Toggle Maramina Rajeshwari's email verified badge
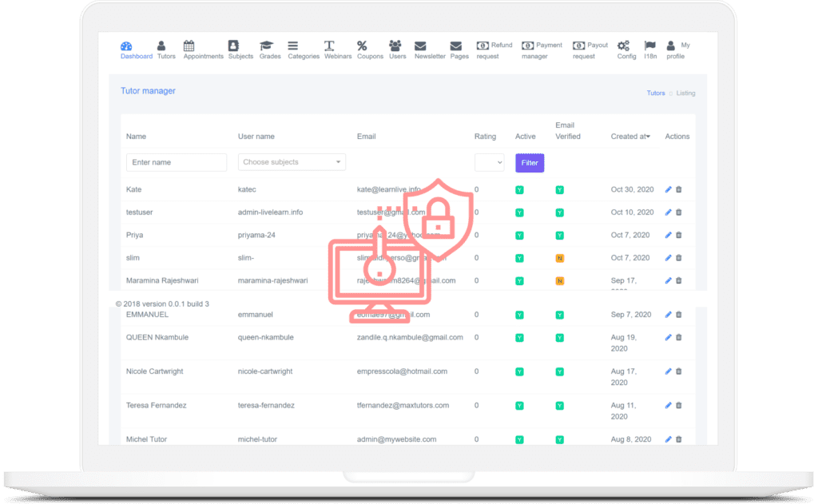 [559, 280]
